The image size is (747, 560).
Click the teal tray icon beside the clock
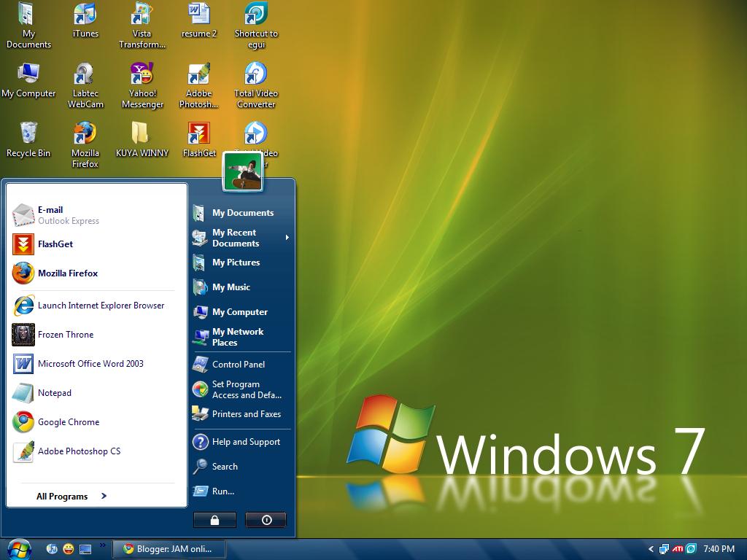pyautogui.click(x=691, y=549)
